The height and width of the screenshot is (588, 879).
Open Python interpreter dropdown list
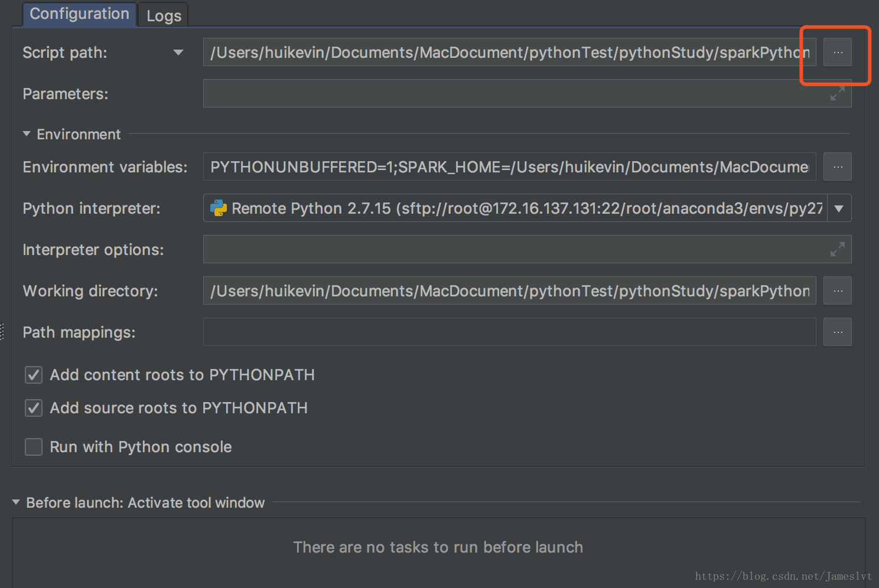tap(839, 208)
